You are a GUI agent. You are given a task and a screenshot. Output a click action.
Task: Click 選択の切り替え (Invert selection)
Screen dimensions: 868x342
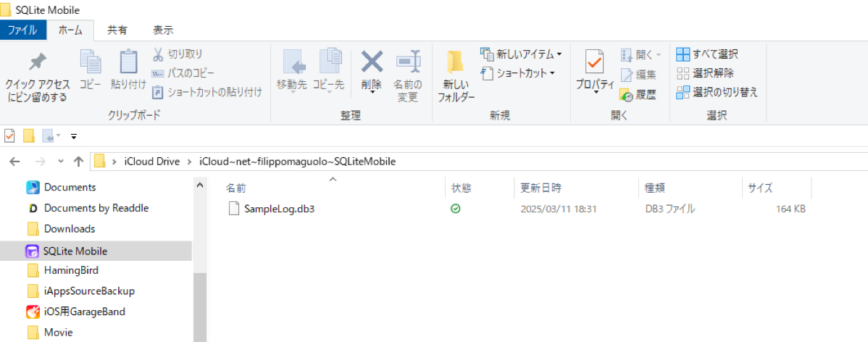(x=717, y=92)
